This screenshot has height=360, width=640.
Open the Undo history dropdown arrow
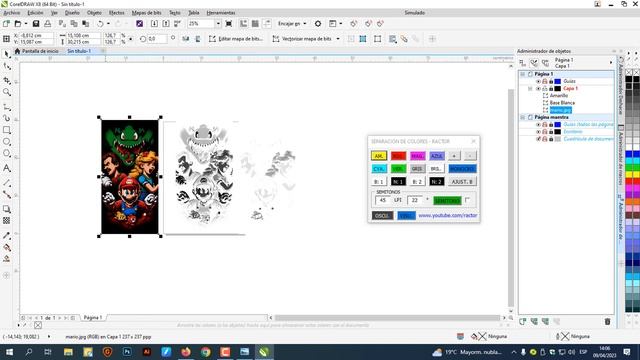click(x=108, y=24)
